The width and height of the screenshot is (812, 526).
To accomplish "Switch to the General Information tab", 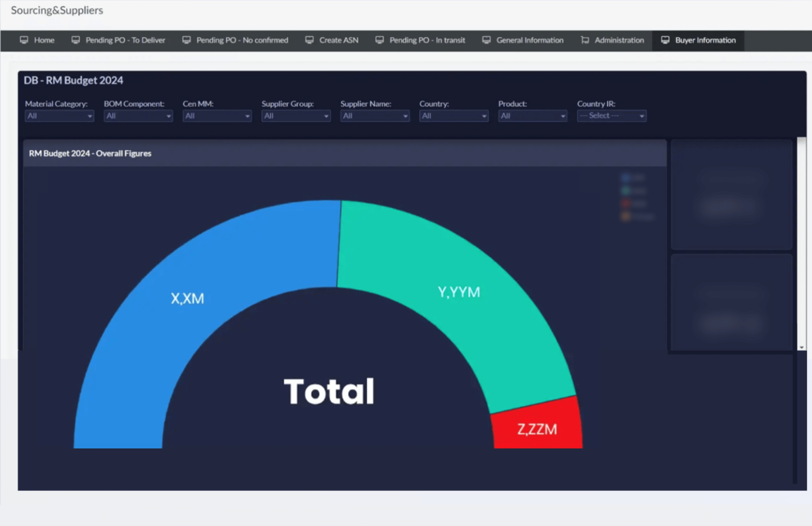I will coord(530,40).
